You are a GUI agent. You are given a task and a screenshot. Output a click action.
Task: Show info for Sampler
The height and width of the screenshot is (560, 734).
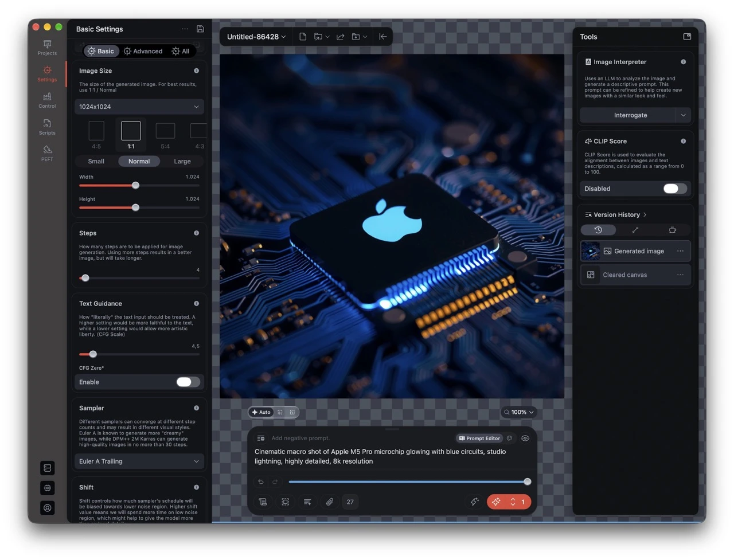196,408
